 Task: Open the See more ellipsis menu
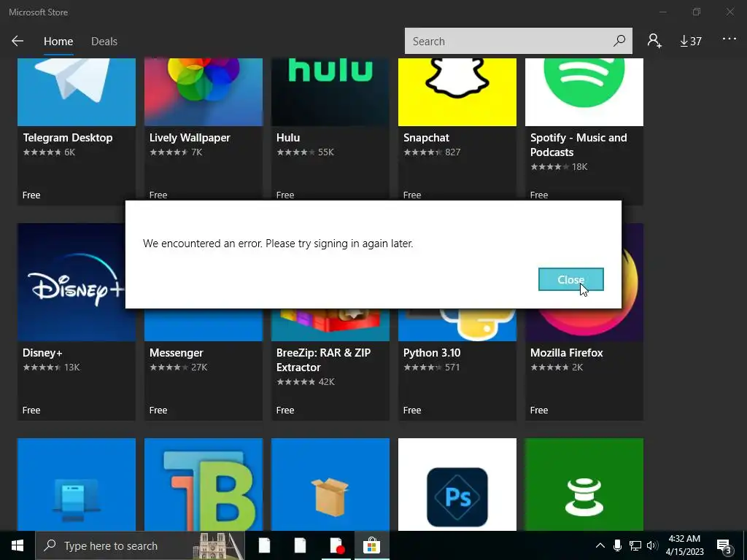tap(729, 39)
